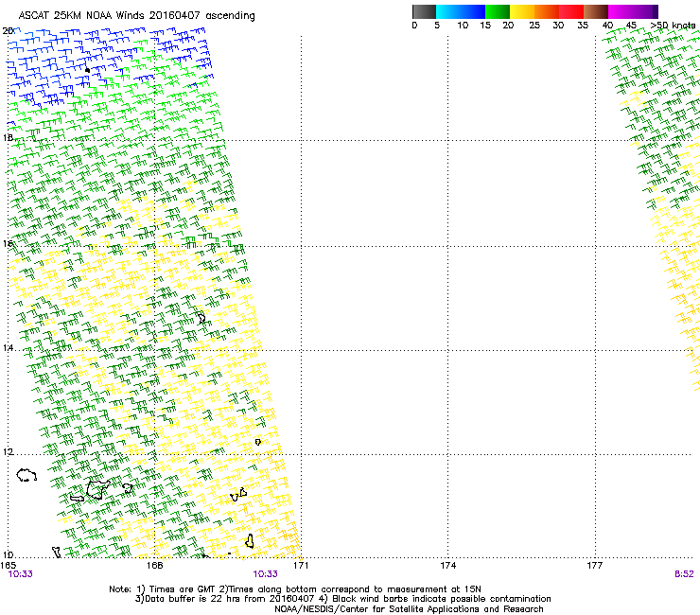Click the black dot among the blue wind barbs
The width and height of the screenshot is (700, 615).
click(x=87, y=70)
